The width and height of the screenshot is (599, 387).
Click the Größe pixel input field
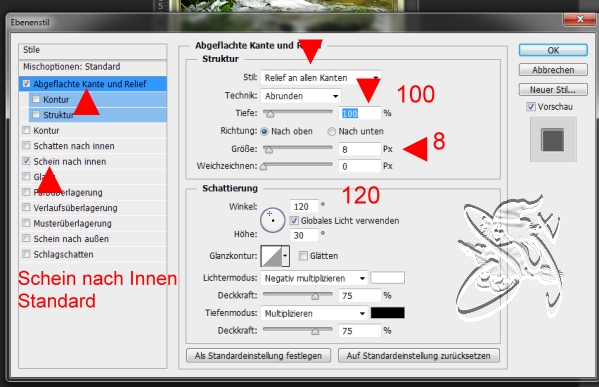coord(359,149)
